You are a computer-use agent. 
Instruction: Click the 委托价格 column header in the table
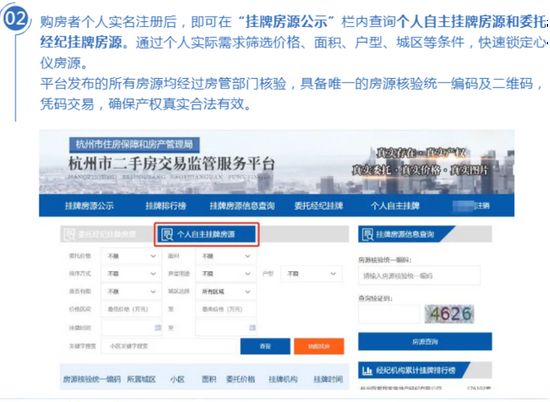pos(241,379)
